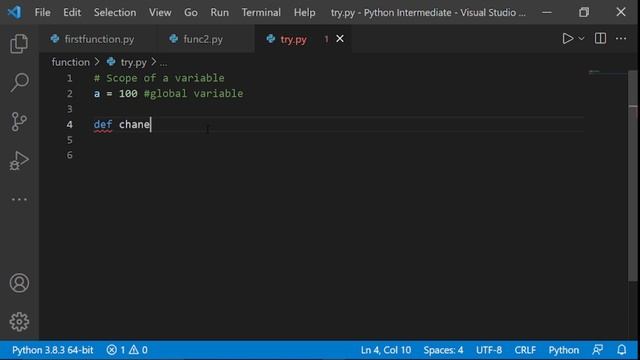Click the editor vertical scrollbar
640x360 pixels.
633,176
